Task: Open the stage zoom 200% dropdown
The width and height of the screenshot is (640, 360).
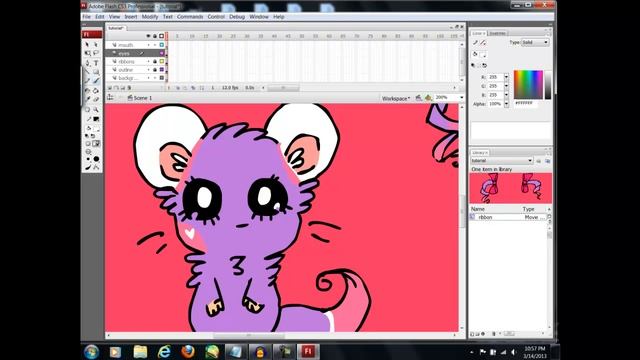Action: [x=462, y=98]
